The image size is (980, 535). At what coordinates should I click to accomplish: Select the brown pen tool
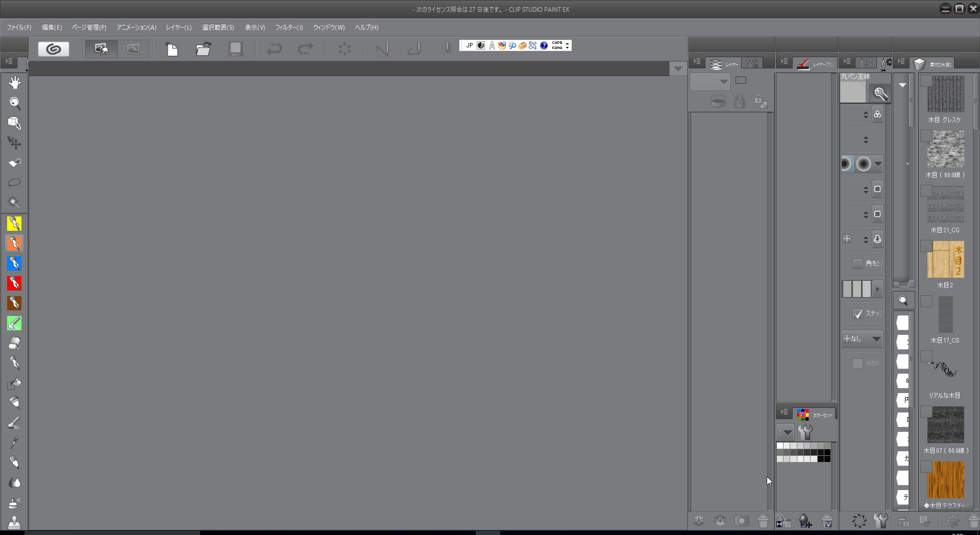click(x=14, y=303)
